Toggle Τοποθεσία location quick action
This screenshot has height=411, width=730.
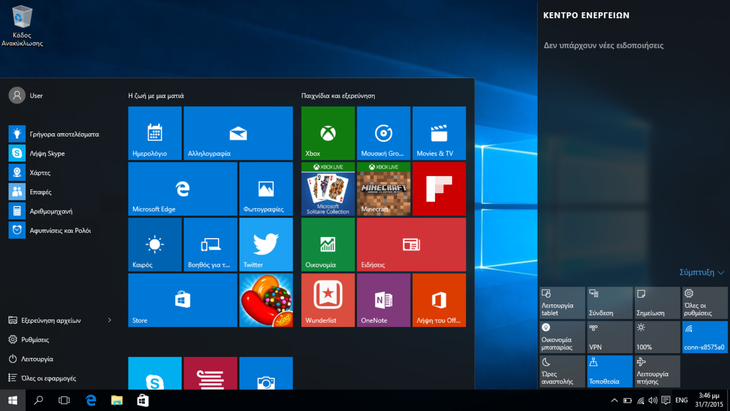click(x=610, y=371)
